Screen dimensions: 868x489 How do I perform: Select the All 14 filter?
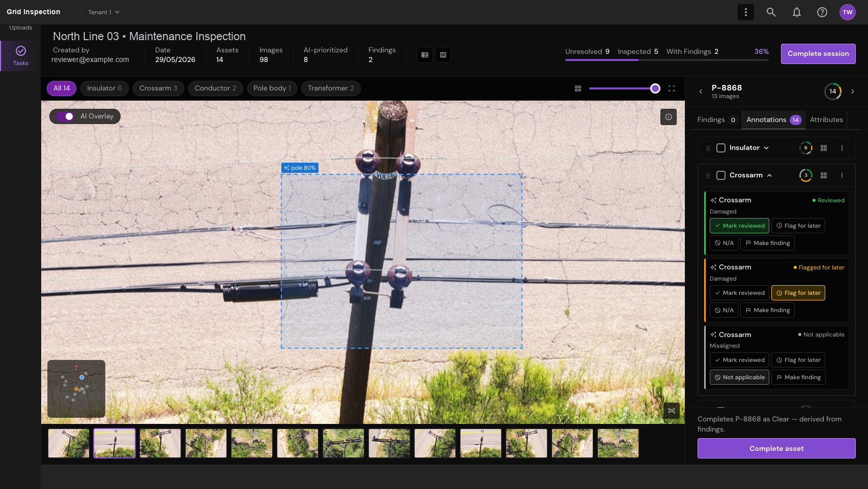[x=62, y=88]
